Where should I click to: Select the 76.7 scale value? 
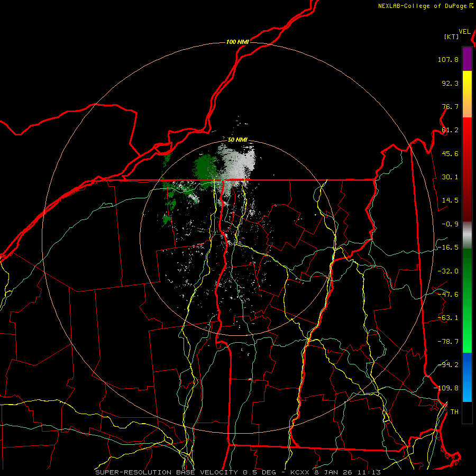point(450,106)
